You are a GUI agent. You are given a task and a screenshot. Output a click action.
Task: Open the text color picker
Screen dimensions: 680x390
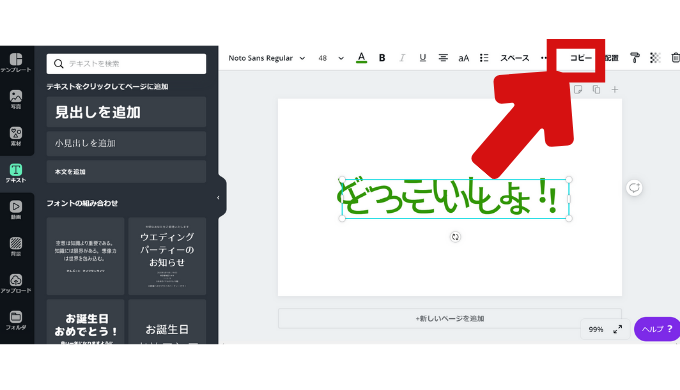point(361,58)
